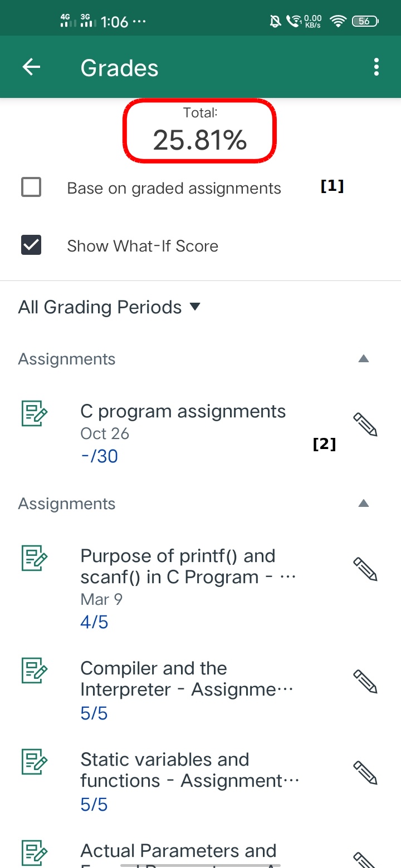The height and width of the screenshot is (868, 401).
Task: Open C program assignments item
Action: tap(183, 412)
